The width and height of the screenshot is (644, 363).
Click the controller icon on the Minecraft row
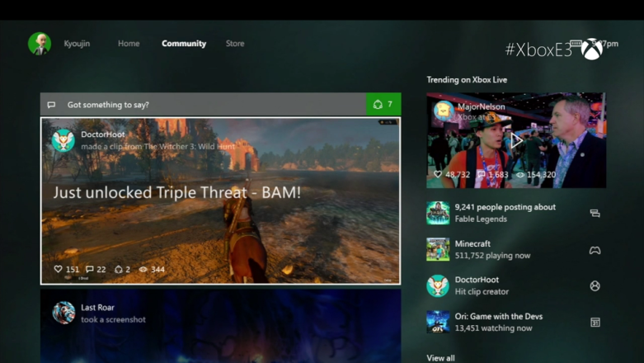coord(595,250)
